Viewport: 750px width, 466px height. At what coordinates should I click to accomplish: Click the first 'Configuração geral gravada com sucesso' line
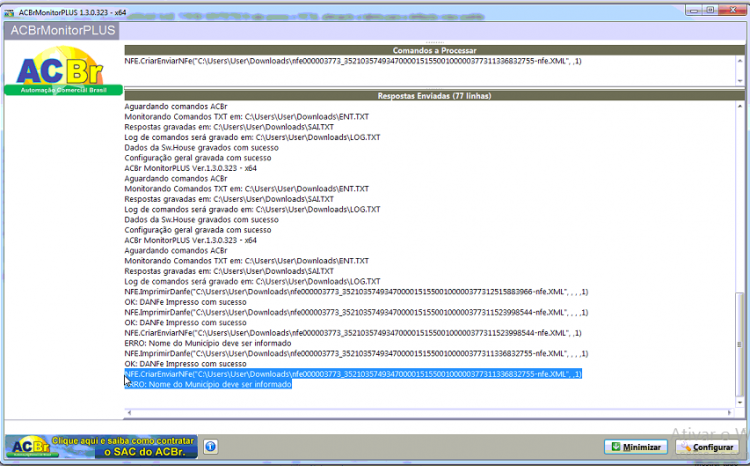click(198, 158)
